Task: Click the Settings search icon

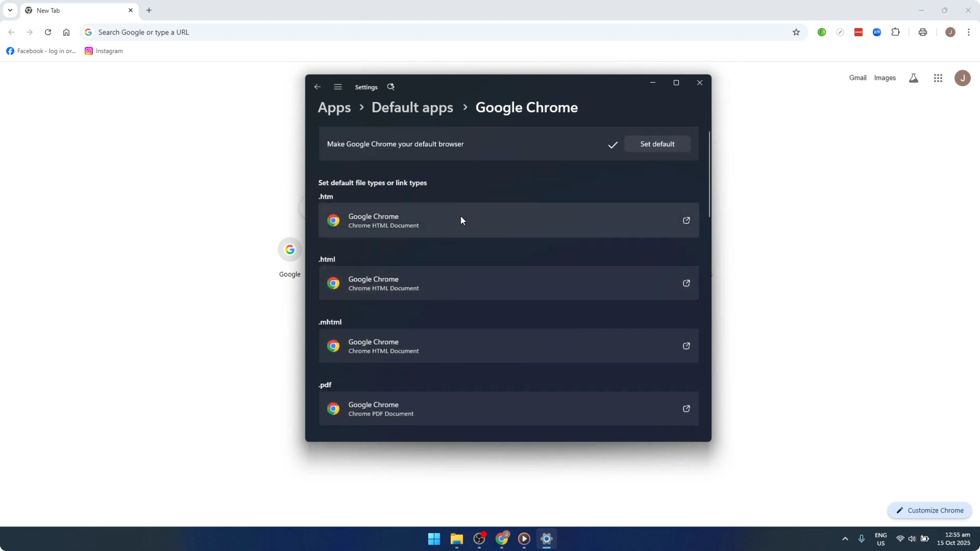Action: click(391, 87)
